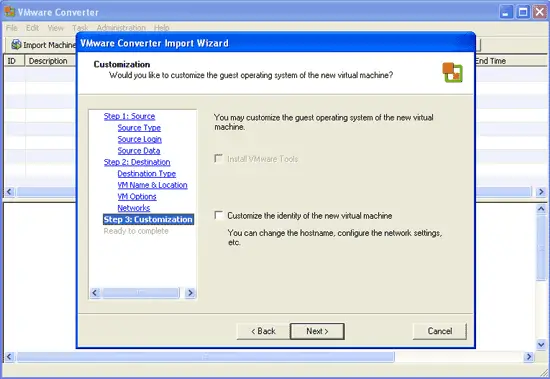Click the steps pane right scroll arrow
550x379 pixels.
tap(190, 293)
